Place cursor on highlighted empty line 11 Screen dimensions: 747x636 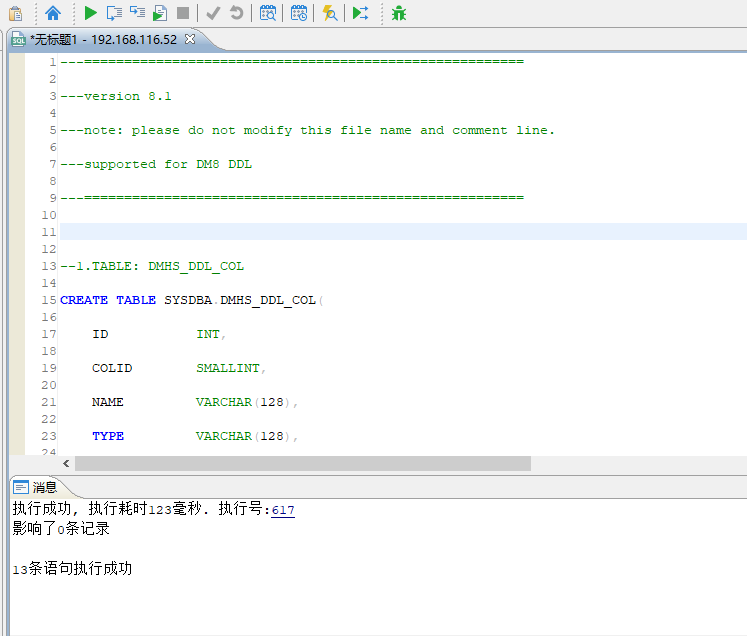(403, 232)
